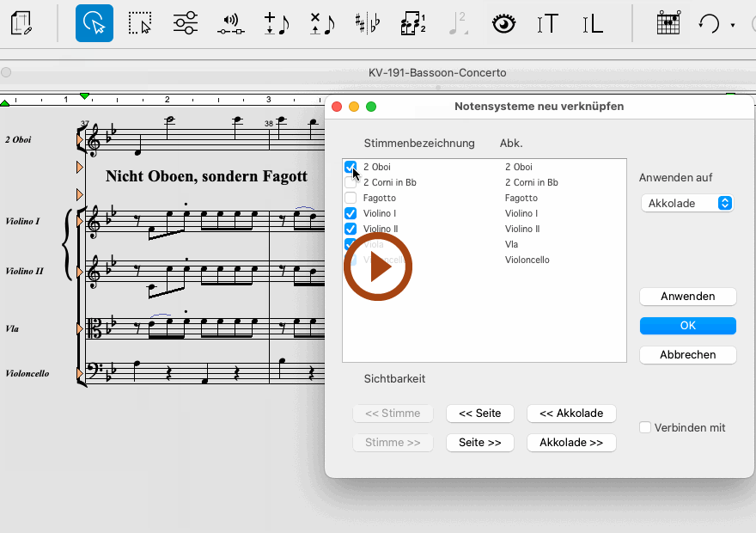Open the 'Anwenden auf' Akkolade dropdown
Image resolution: width=756 pixels, height=533 pixels.
pos(686,203)
